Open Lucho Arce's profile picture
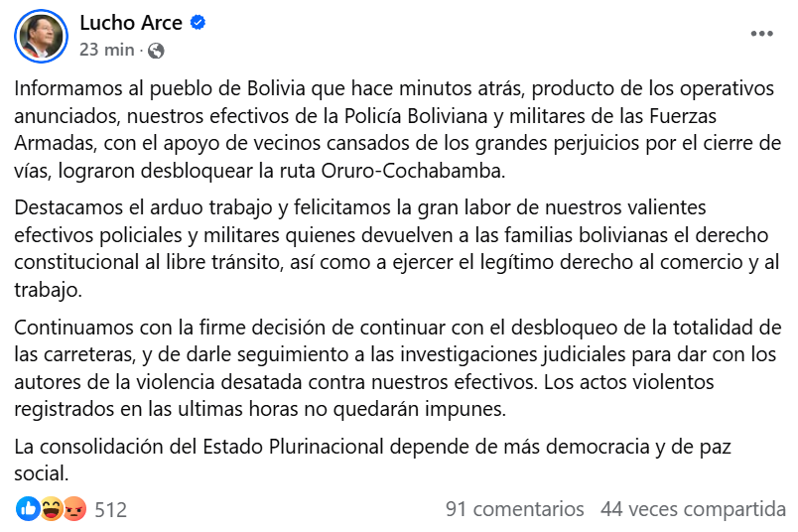The image size is (798, 532). (41, 36)
